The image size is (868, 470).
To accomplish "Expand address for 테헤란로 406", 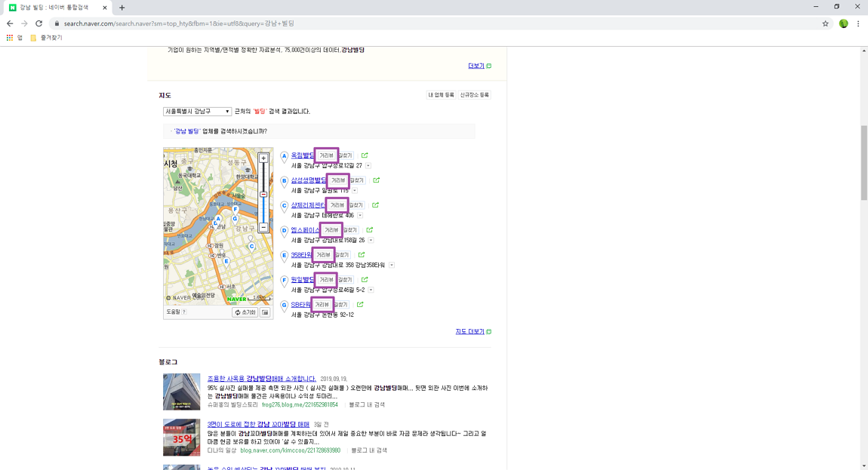I will point(360,215).
